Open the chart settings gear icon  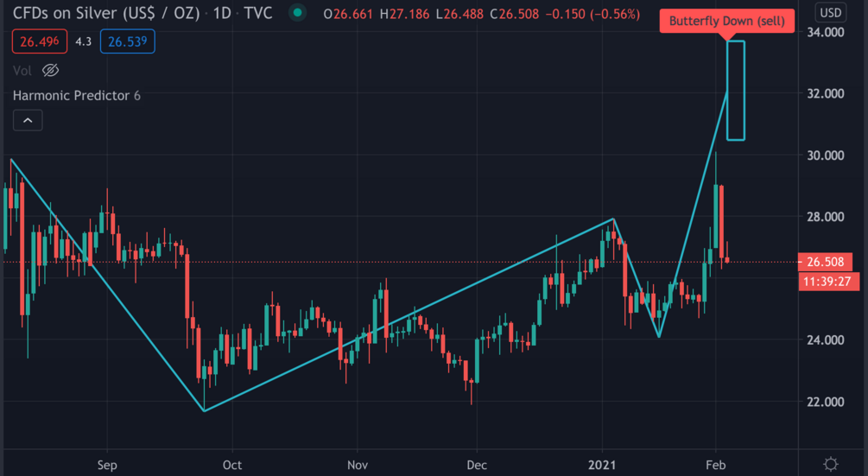830,464
